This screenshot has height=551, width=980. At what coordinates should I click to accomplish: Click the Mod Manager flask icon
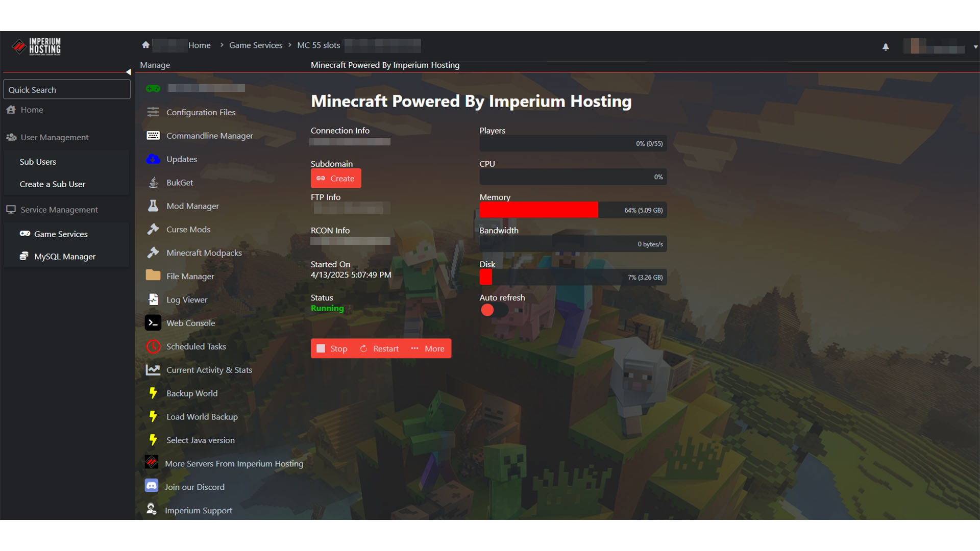[153, 206]
